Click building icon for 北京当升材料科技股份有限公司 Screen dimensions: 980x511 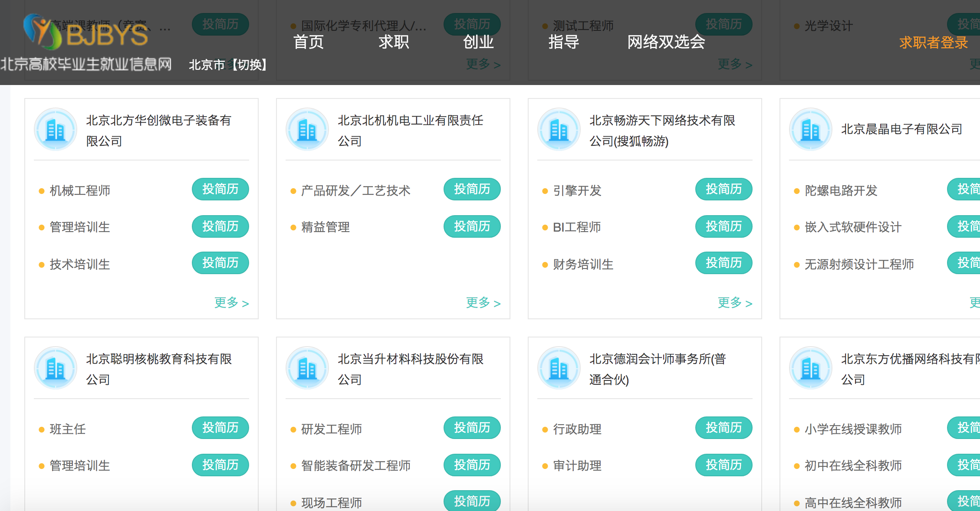[x=307, y=368]
